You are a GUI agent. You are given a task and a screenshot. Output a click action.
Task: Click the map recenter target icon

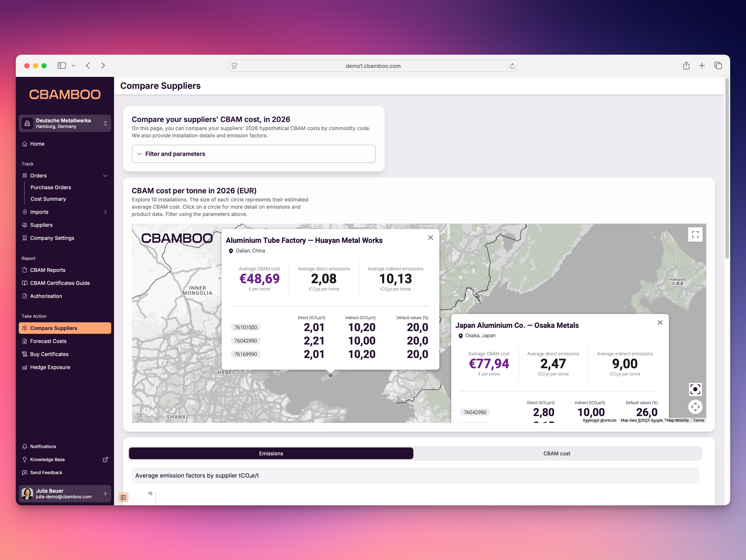point(695,389)
